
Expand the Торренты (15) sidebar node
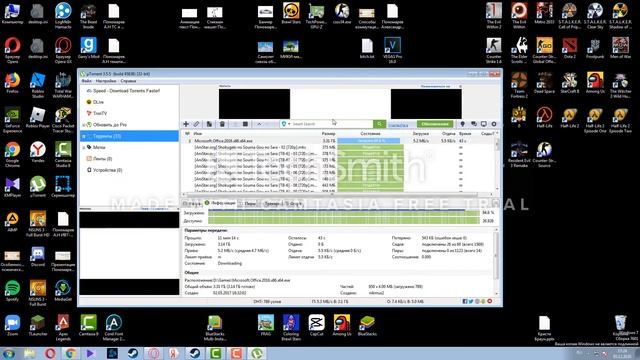pyautogui.click(x=84, y=136)
